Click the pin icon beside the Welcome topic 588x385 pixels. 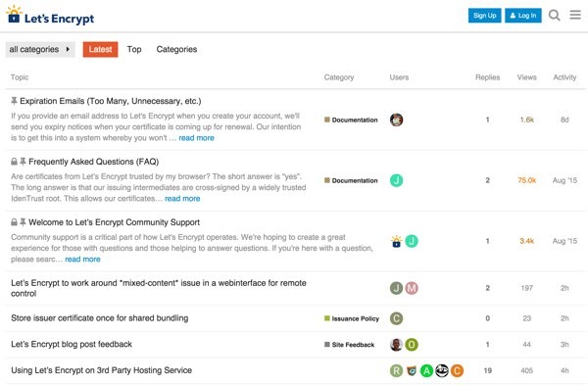[23, 222]
